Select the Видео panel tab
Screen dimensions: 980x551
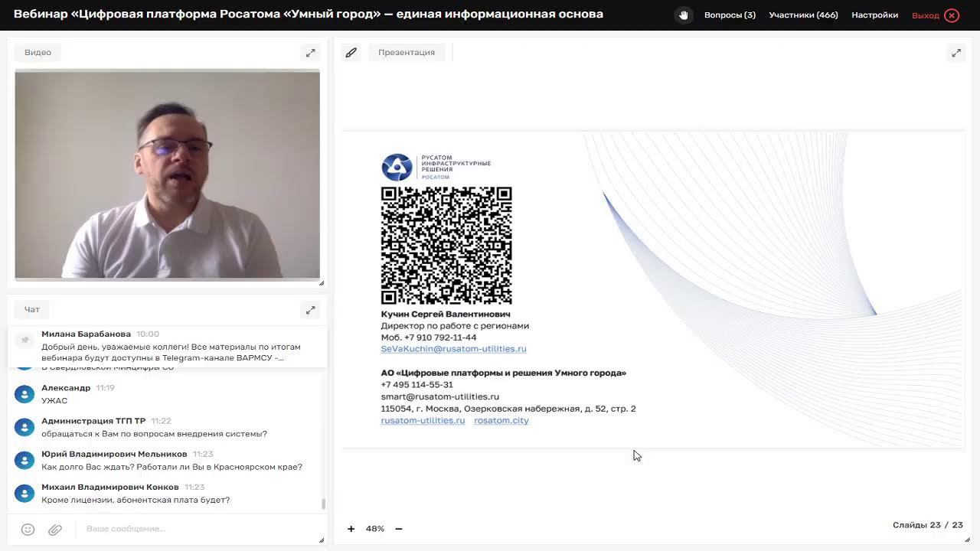[38, 52]
